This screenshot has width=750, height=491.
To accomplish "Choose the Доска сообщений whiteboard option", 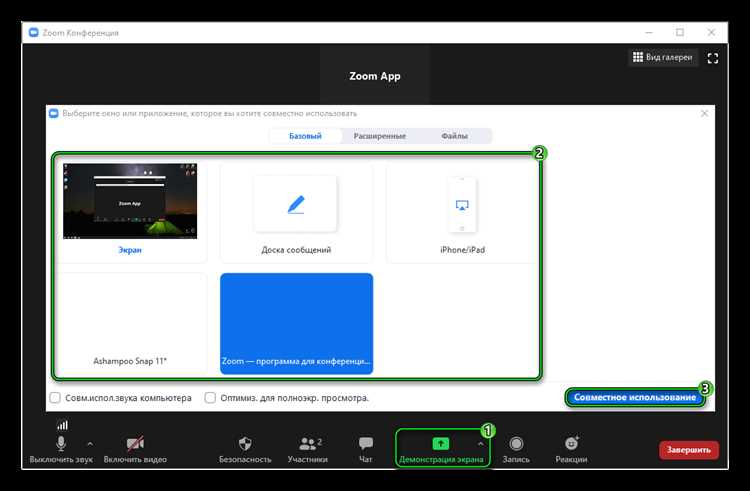I will pos(296,213).
